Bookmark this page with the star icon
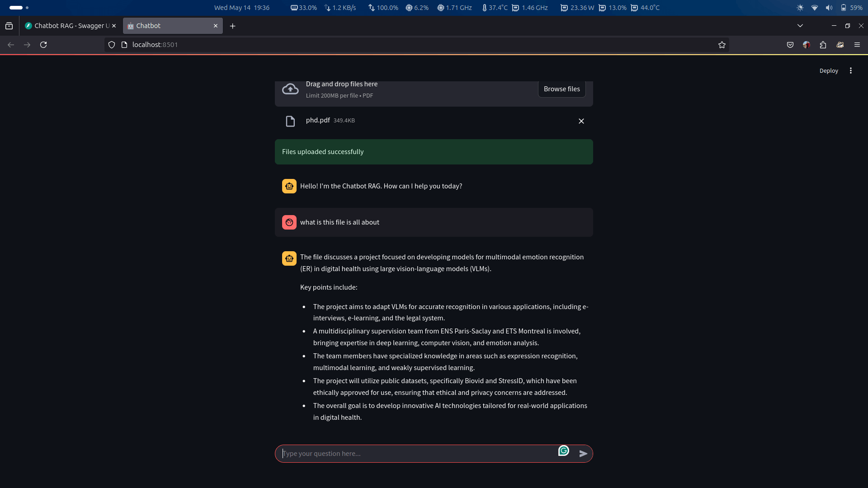The width and height of the screenshot is (868, 488). point(722,45)
